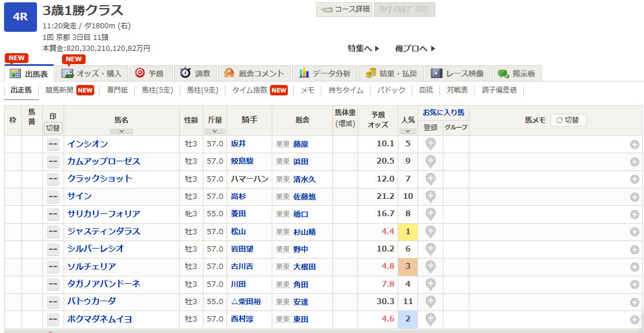The height and width of the screenshot is (333, 644).
Task: Open レース映像 tab
Action: click(x=457, y=73)
